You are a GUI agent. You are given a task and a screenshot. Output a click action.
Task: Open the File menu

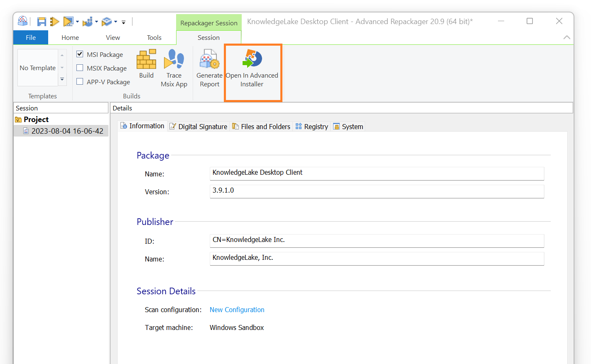(x=31, y=37)
